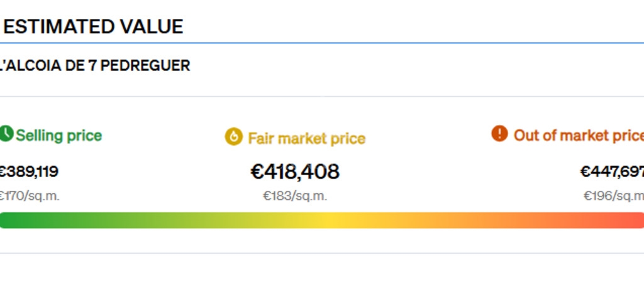
Task: Select the Out of market price label
Action: pyautogui.click(x=579, y=135)
